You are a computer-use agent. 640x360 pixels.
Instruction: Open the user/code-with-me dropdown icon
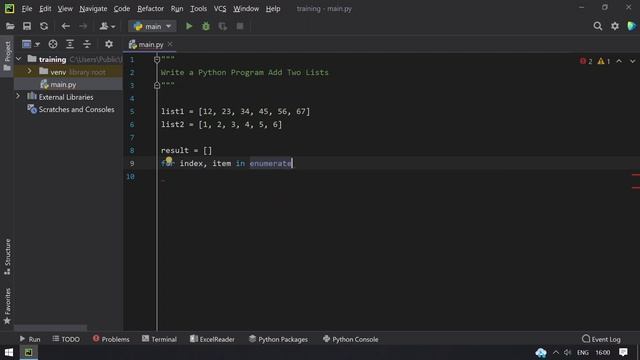pyautogui.click(x=107, y=26)
